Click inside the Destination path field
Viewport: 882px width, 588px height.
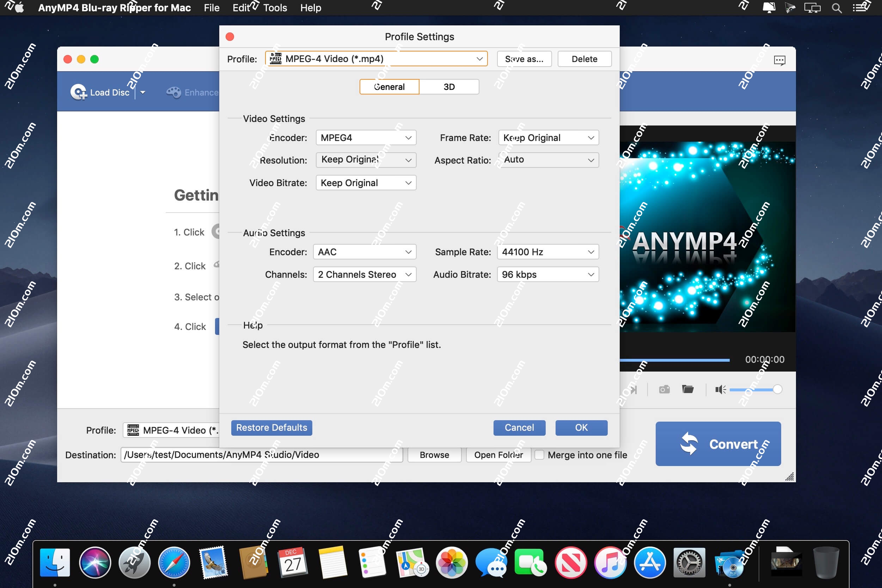coord(263,454)
